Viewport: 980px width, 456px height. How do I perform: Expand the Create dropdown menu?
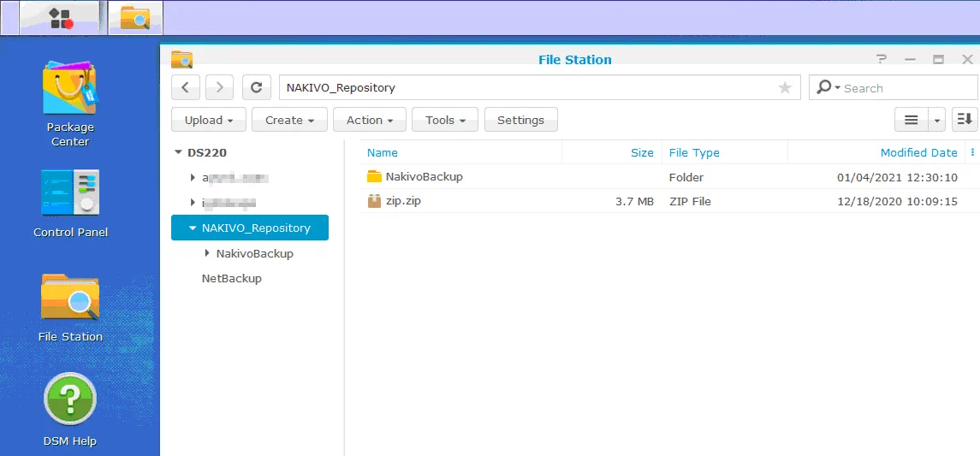tap(289, 121)
